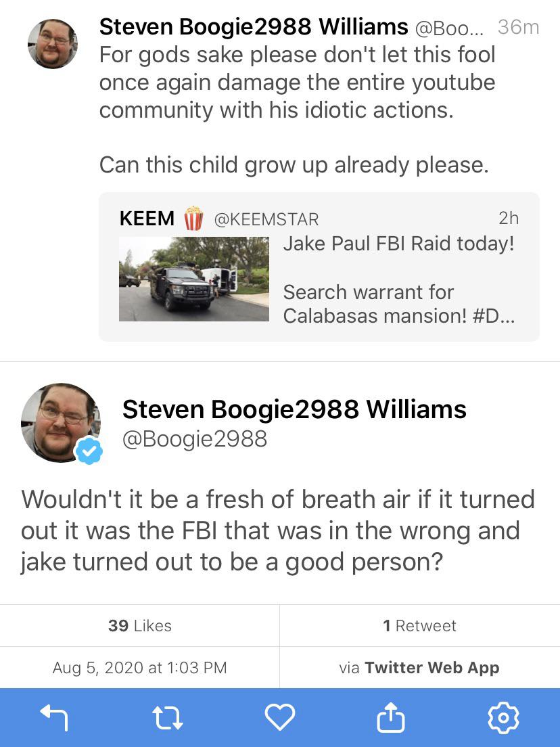Viewport: 560px width, 747px height.
Task: View the FBI raid photo thumbnail
Action: coord(194,279)
